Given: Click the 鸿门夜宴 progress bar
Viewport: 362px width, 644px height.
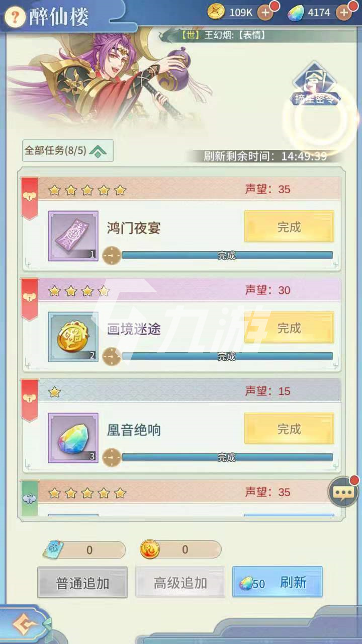Looking at the screenshot, I should [x=227, y=255].
